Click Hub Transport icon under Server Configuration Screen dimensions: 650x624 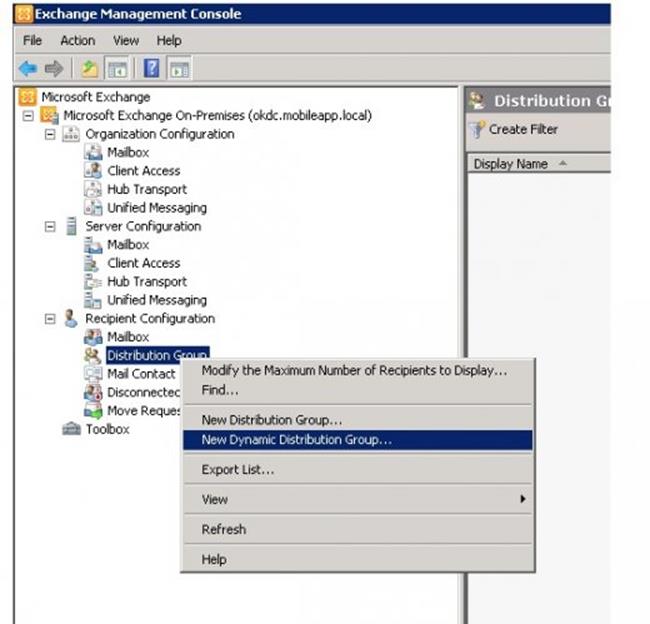click(x=93, y=282)
